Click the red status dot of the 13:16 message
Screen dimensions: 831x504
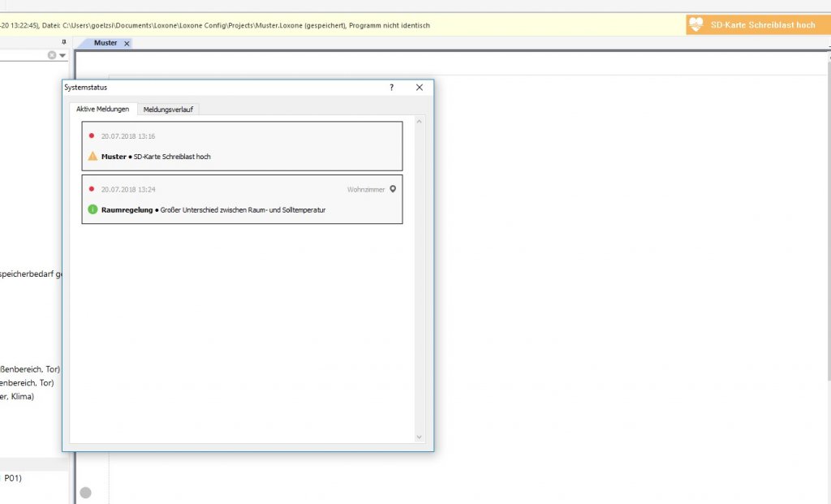click(92, 136)
